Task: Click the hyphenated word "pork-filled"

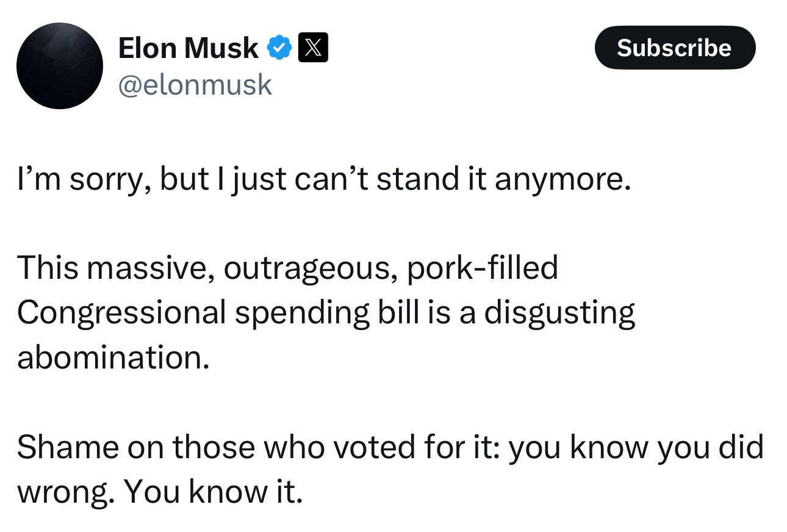Action: point(483,268)
